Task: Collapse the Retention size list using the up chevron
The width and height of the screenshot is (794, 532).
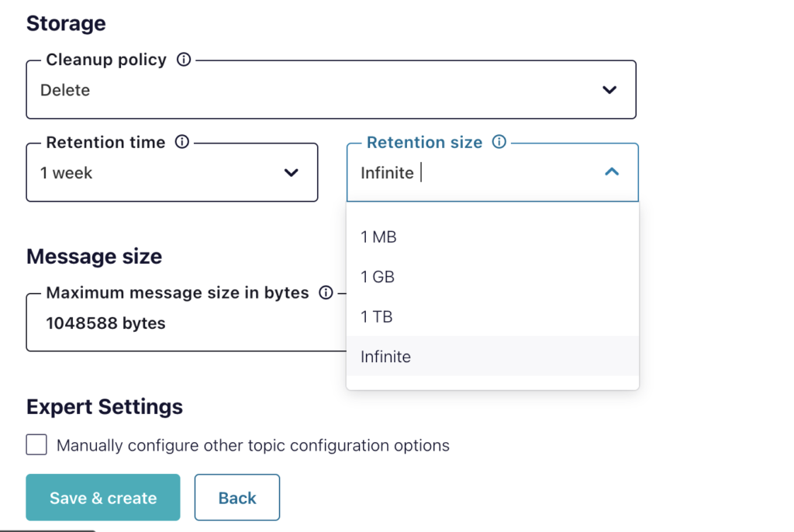Action: [x=612, y=172]
